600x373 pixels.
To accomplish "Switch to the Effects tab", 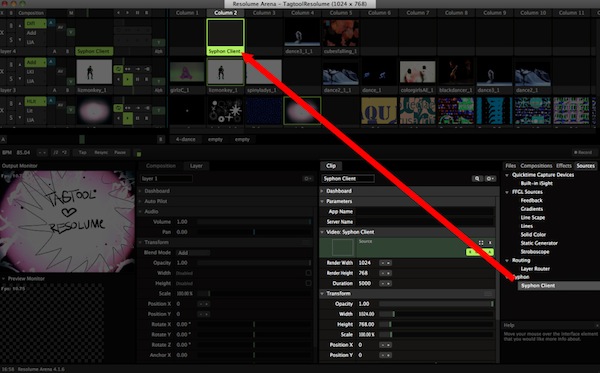I will 564,166.
